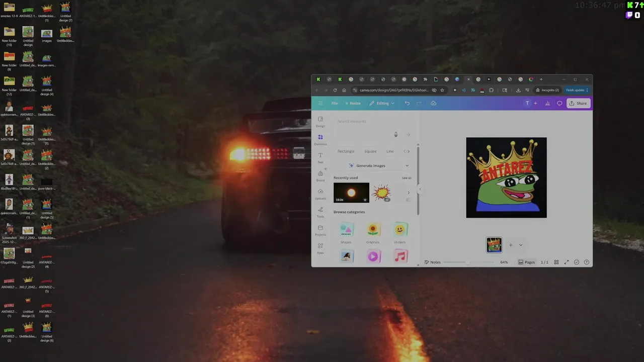Viewport: 644px width, 362px height.
Task: Adjust the zoom slider handle
Action: 467,262
